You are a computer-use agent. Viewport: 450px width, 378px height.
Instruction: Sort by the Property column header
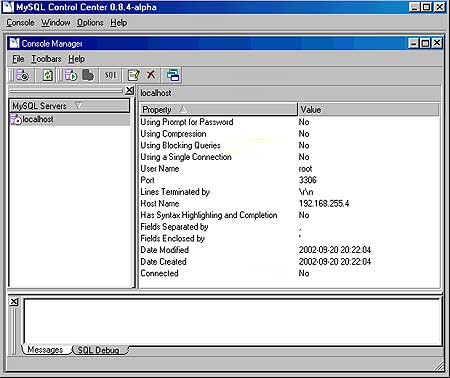[x=219, y=109]
